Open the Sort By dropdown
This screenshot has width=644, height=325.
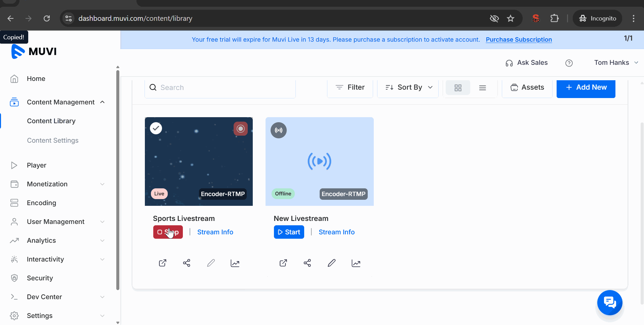(x=408, y=87)
